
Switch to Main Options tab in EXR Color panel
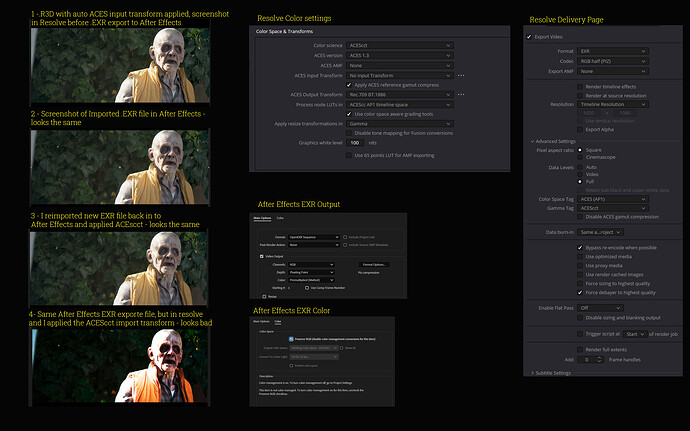(261, 321)
